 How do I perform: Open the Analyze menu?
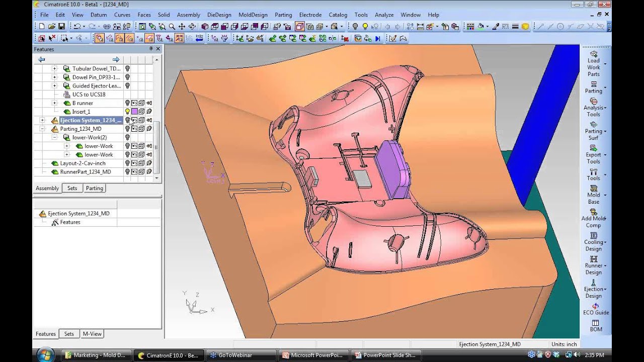384,15
